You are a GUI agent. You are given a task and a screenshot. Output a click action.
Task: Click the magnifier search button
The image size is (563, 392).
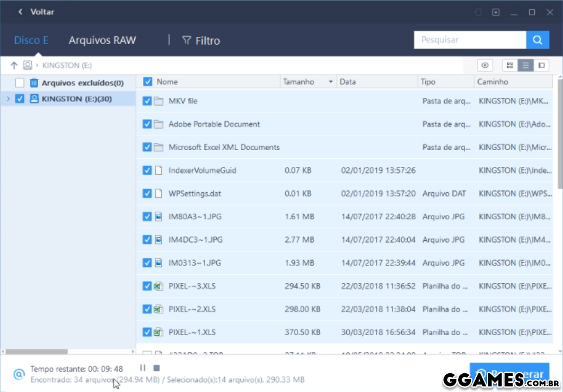pos(537,40)
